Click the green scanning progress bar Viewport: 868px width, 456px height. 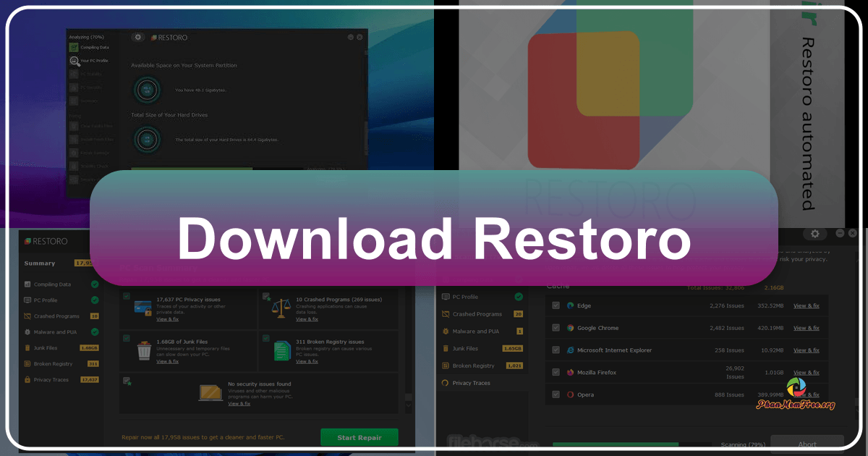(614, 443)
